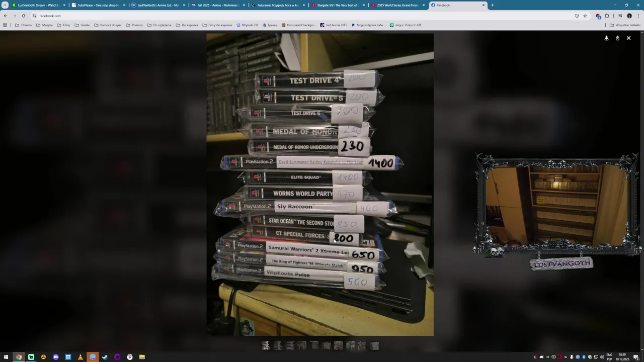
Task: Close the SubsPlease tab
Action: click(124, 5)
